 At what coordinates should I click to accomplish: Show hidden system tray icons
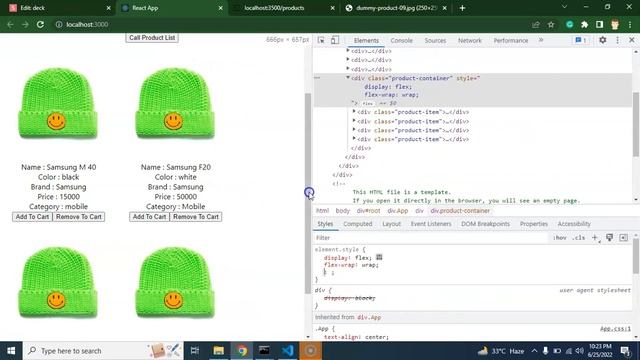pyautogui.click(x=534, y=351)
